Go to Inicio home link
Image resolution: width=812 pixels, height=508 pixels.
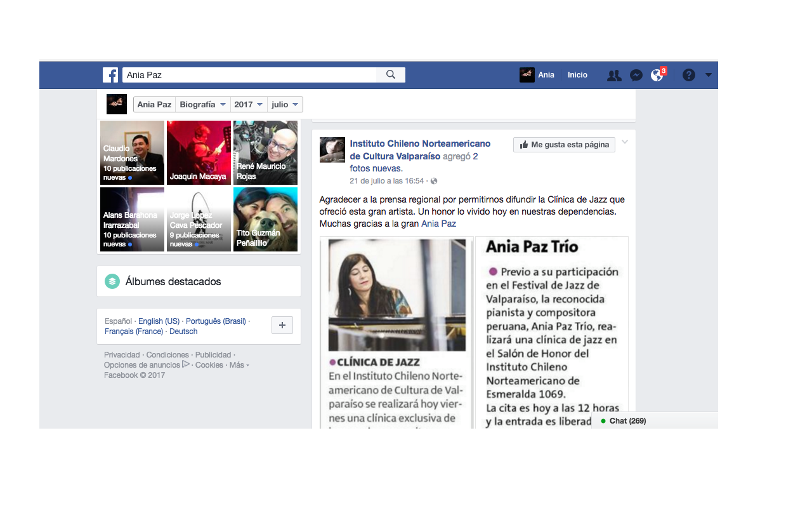tap(577, 75)
